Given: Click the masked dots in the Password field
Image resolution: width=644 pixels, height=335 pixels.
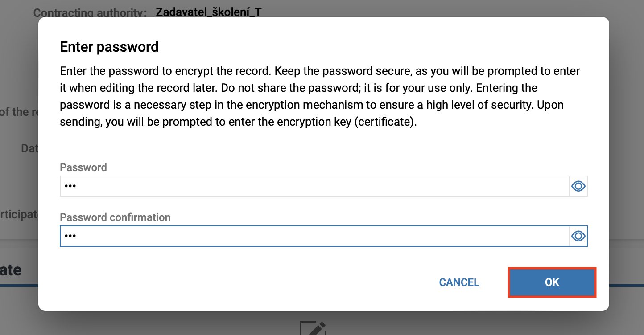Looking at the screenshot, I should point(70,186).
